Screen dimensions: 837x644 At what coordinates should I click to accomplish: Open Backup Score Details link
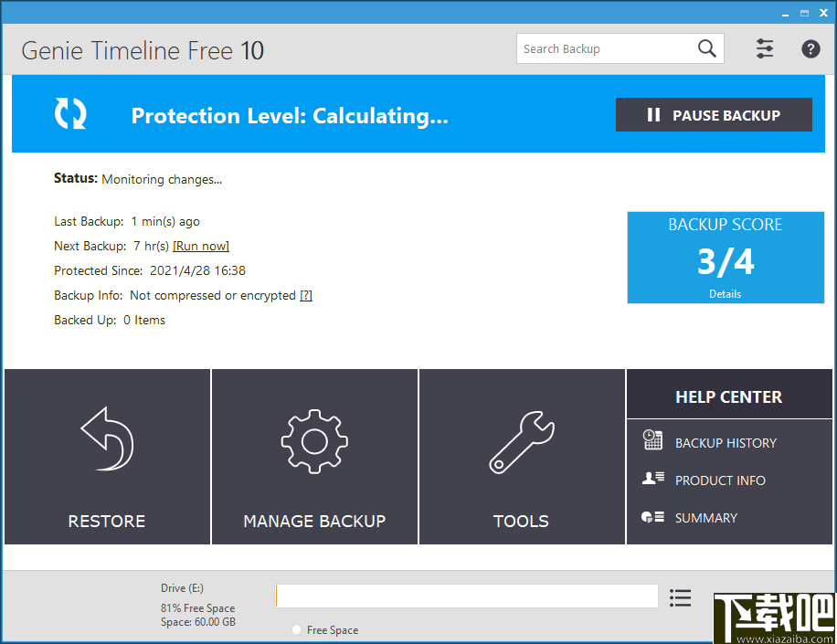click(725, 294)
